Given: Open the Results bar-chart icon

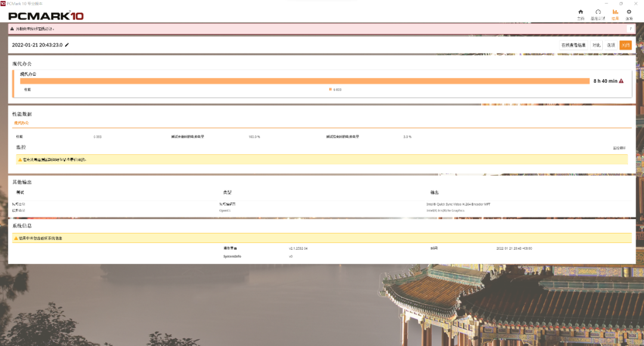Looking at the screenshot, I should click(615, 12).
